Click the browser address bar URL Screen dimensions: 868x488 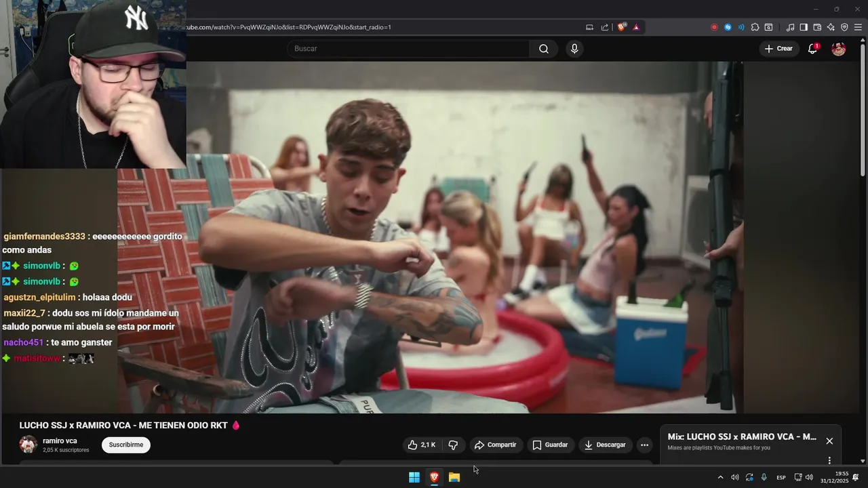coord(288,27)
